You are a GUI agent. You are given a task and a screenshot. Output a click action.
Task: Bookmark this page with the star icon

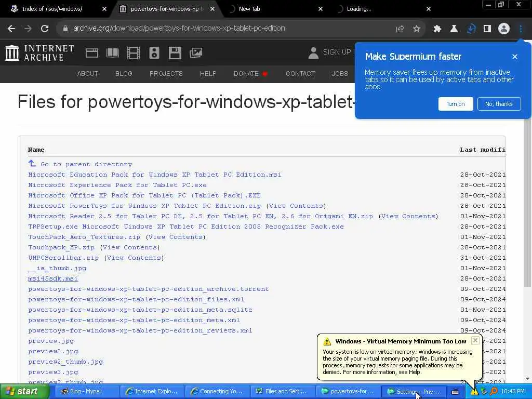click(417, 29)
